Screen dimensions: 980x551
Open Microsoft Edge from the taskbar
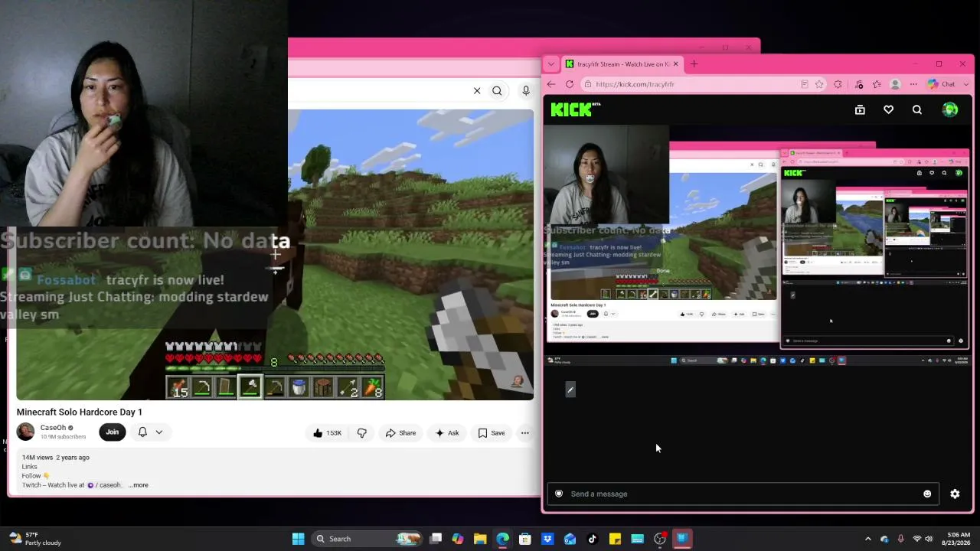click(502, 539)
